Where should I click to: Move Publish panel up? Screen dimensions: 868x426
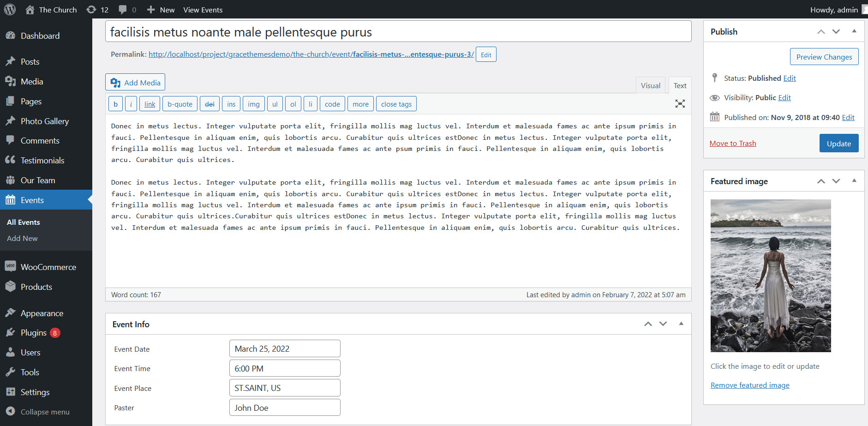pos(821,32)
